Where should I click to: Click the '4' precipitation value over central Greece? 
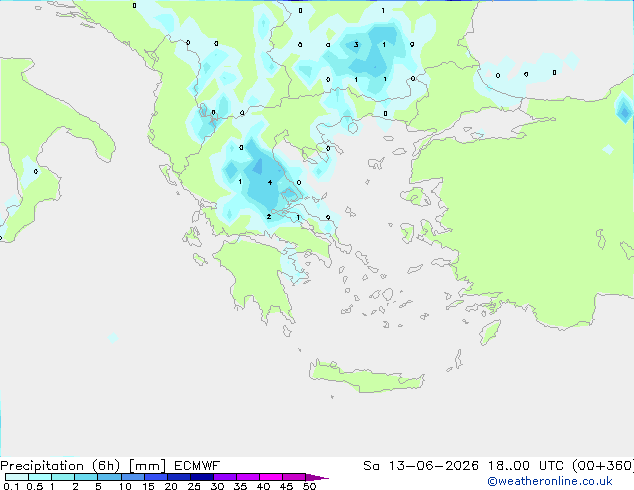[270, 183]
